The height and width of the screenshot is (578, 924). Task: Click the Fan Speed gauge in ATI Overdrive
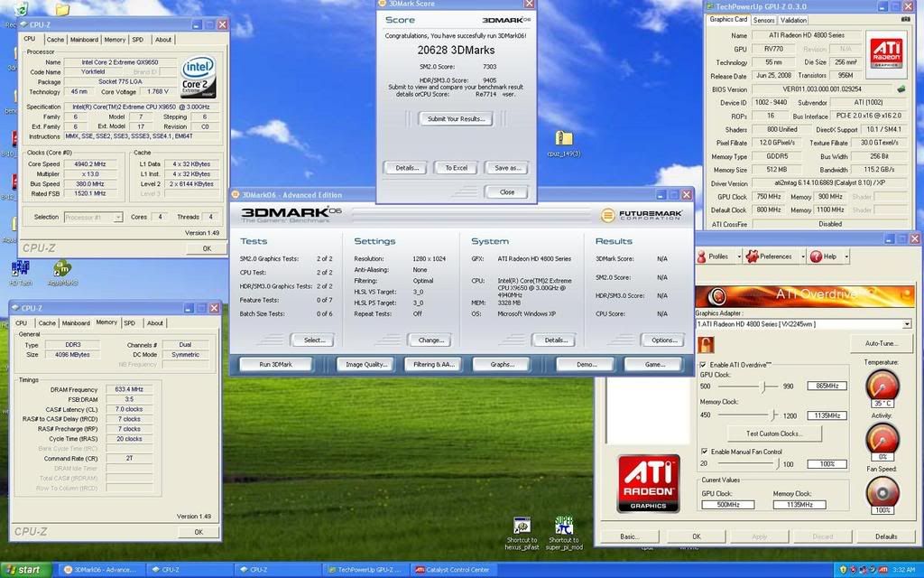[x=882, y=494]
